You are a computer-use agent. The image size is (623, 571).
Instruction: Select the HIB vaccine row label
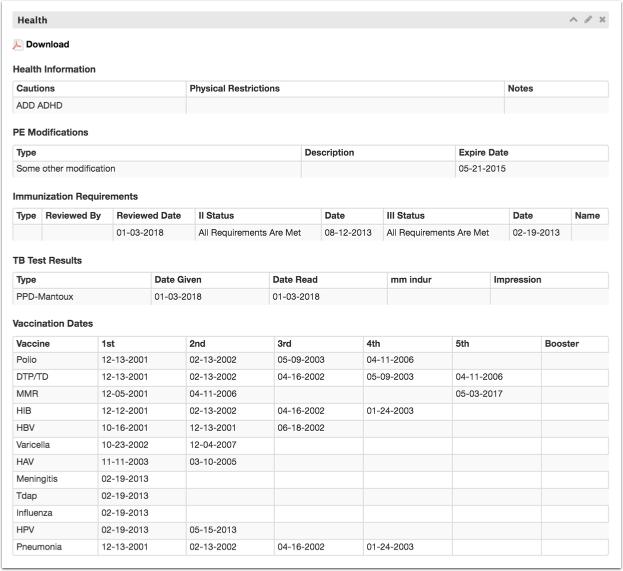click(24, 411)
